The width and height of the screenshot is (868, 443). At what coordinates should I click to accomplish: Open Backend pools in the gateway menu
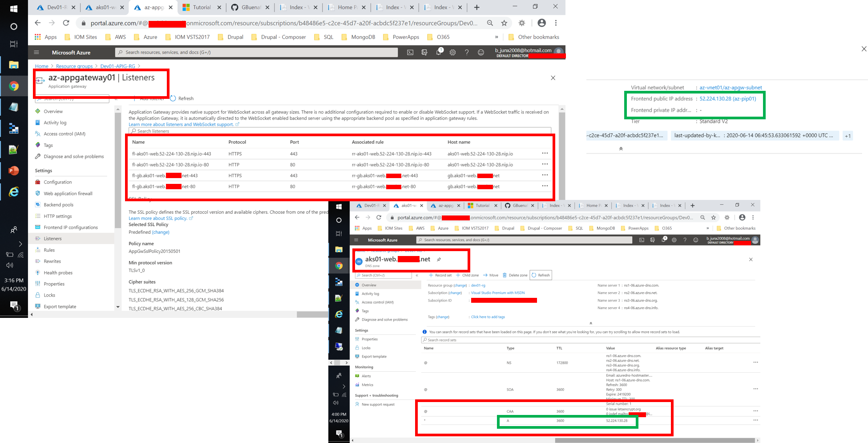(x=58, y=205)
